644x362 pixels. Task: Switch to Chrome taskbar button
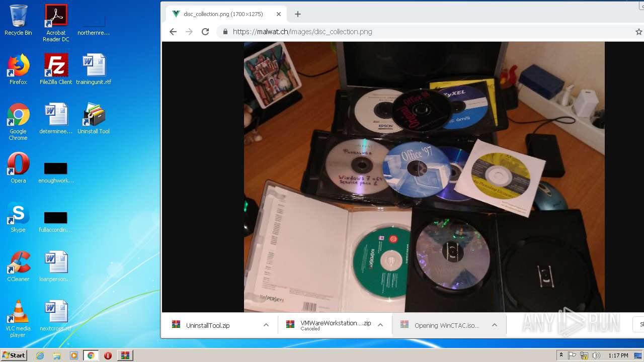[x=91, y=355]
